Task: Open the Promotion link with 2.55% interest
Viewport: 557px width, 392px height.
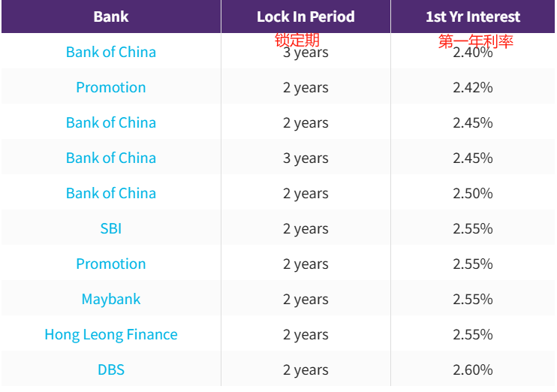Action: (x=111, y=264)
